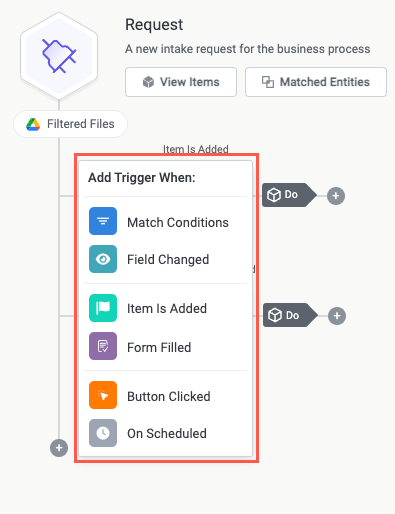Click the Request hexagon plug icon
The image size is (395, 514).
pos(59,56)
